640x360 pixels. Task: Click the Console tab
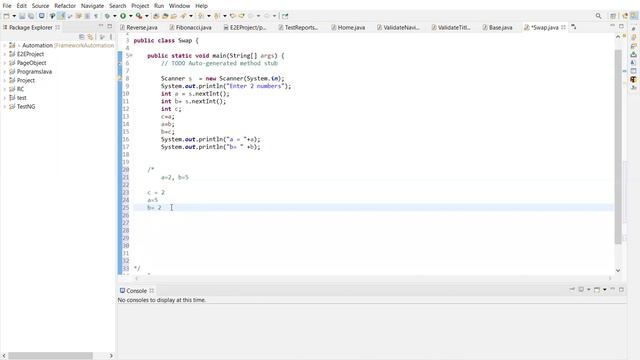pos(136,291)
